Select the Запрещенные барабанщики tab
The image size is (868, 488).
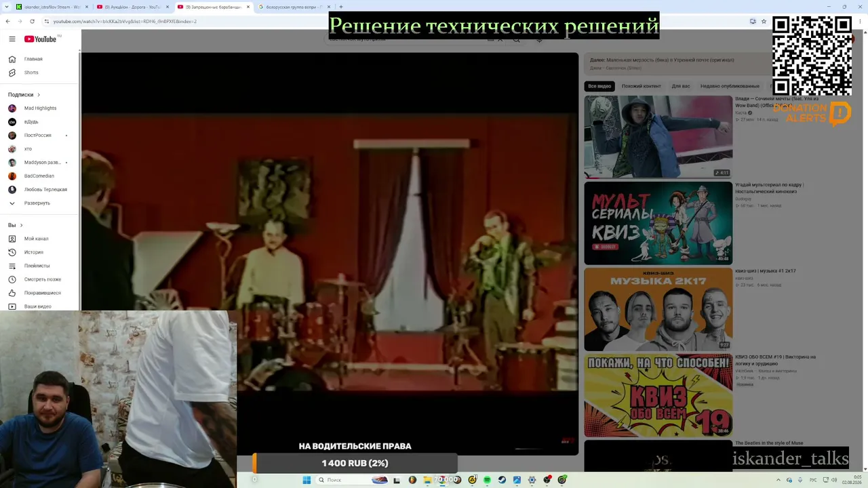pyautogui.click(x=213, y=7)
